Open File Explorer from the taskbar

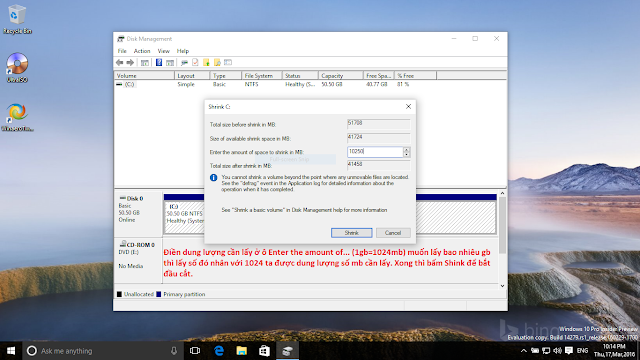pyautogui.click(x=242, y=351)
